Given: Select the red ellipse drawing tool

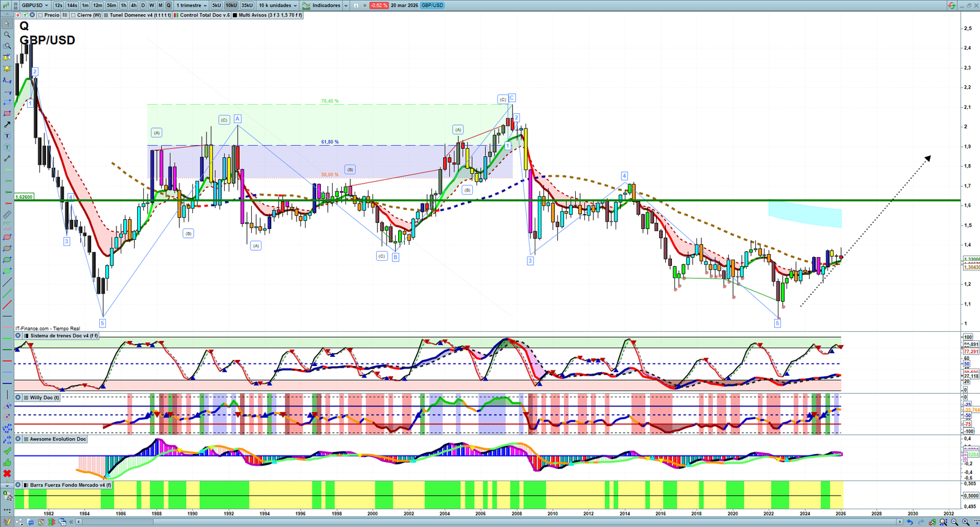Looking at the screenshot, I should tap(7, 237).
